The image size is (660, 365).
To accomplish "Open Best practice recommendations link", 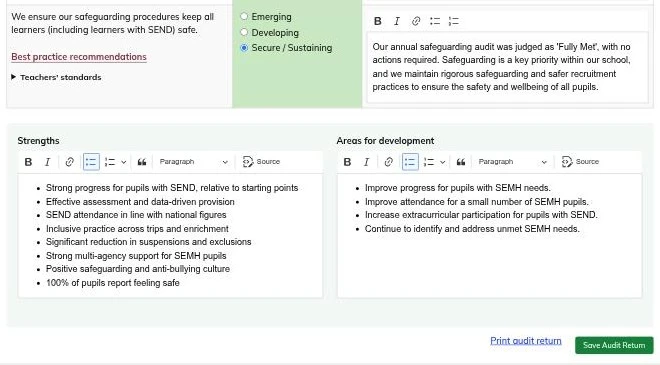I will [79, 57].
